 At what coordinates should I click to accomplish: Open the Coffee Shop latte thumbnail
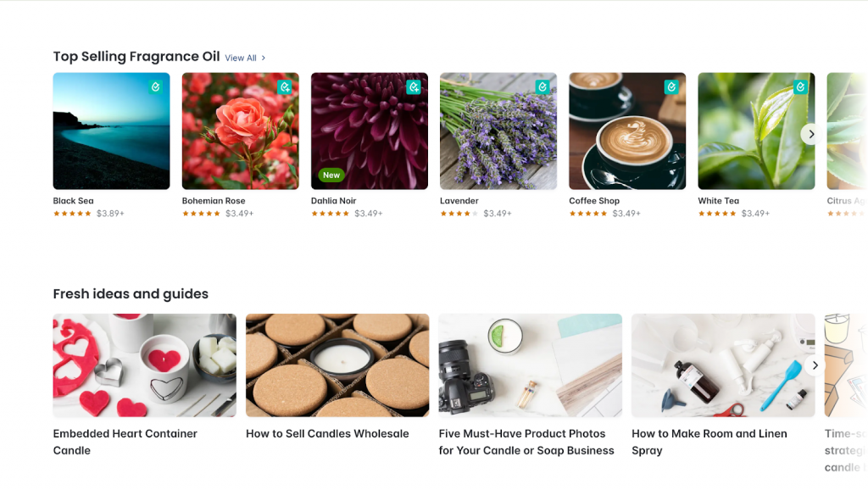pyautogui.click(x=627, y=131)
